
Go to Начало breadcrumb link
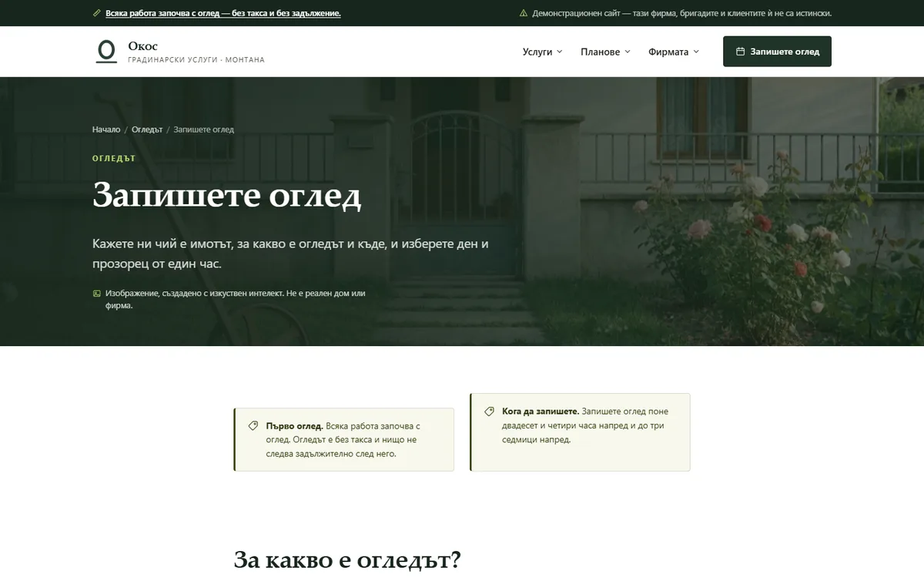(106, 129)
